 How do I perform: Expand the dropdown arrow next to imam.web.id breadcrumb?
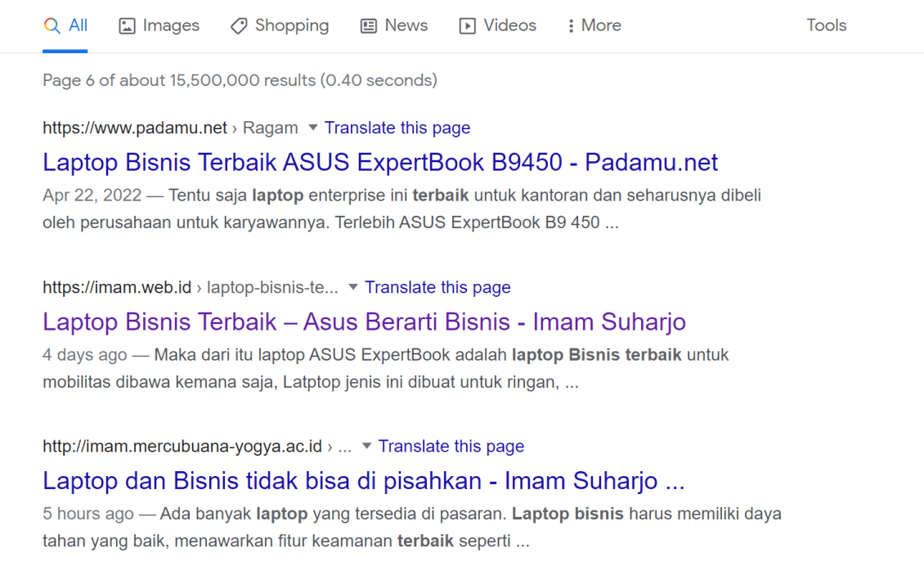click(x=352, y=287)
